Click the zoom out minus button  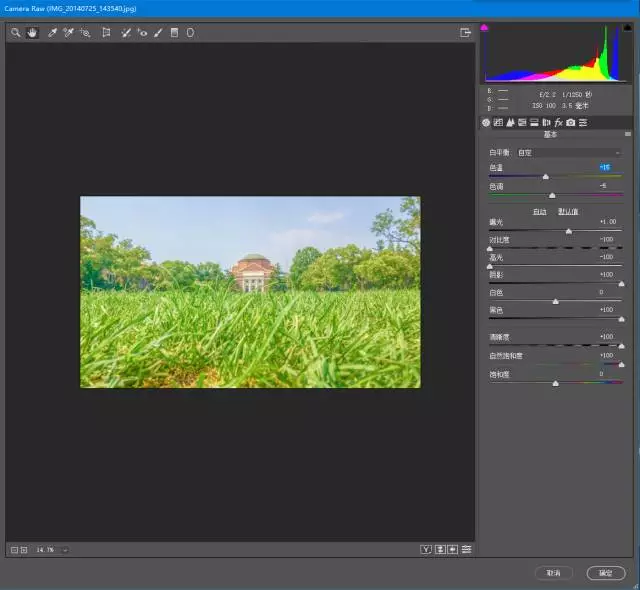point(14,550)
